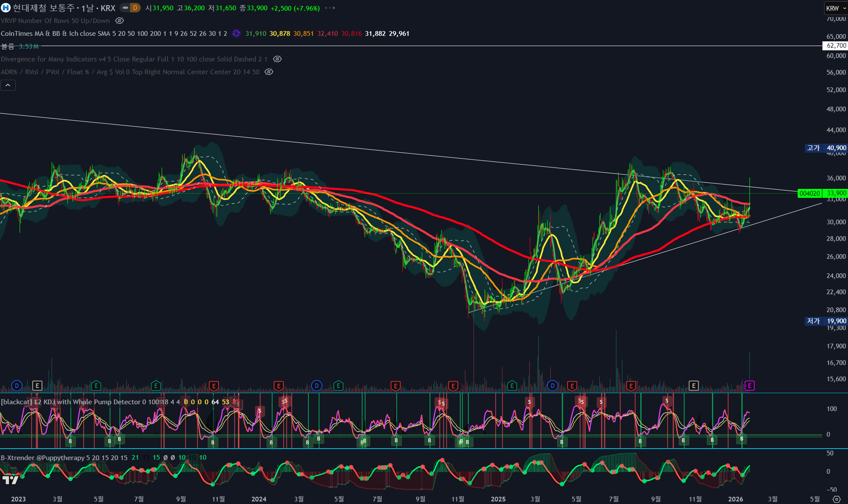Click the 2024 label on the time axis
This screenshot has height=504, width=848.
click(x=259, y=499)
